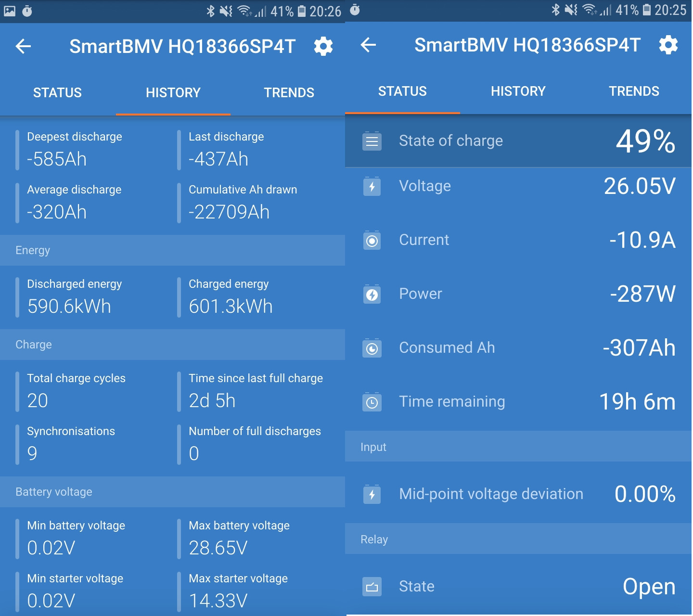
Task: Tap the SmartBMV title on right screen
Action: 527,45
